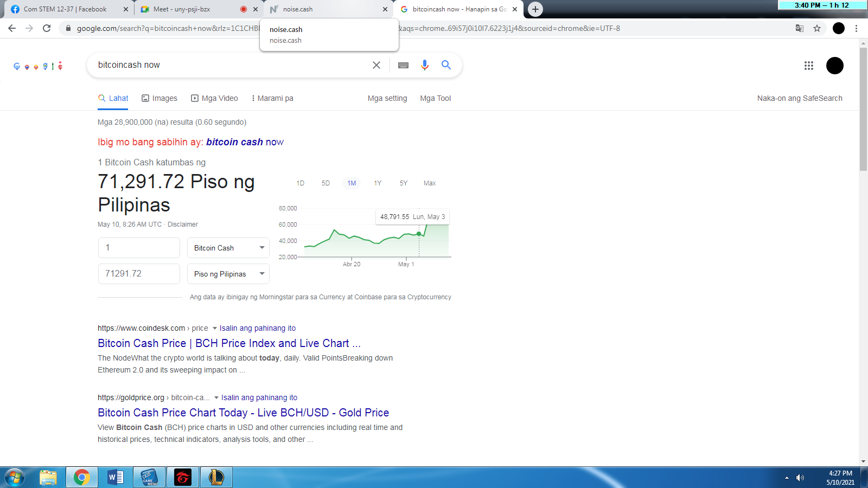Open the Chrome profile avatar in toolbar
The width and height of the screenshot is (868, 488).
point(839,28)
